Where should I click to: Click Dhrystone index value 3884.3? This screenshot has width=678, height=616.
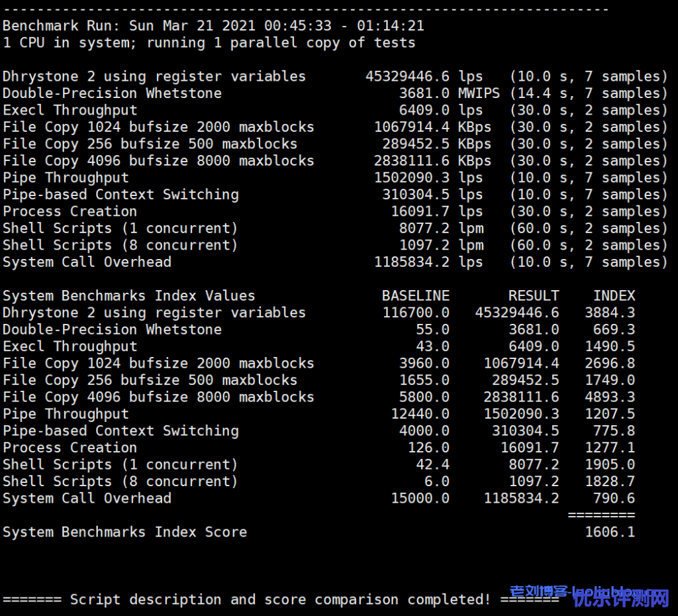610,313
